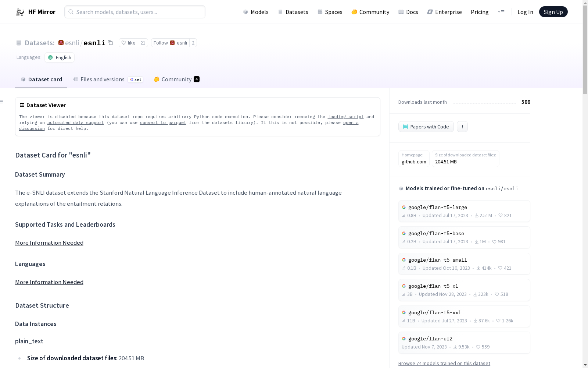Copy dataset name with copy icon
This screenshot has width=588, height=368.
pyautogui.click(x=110, y=43)
